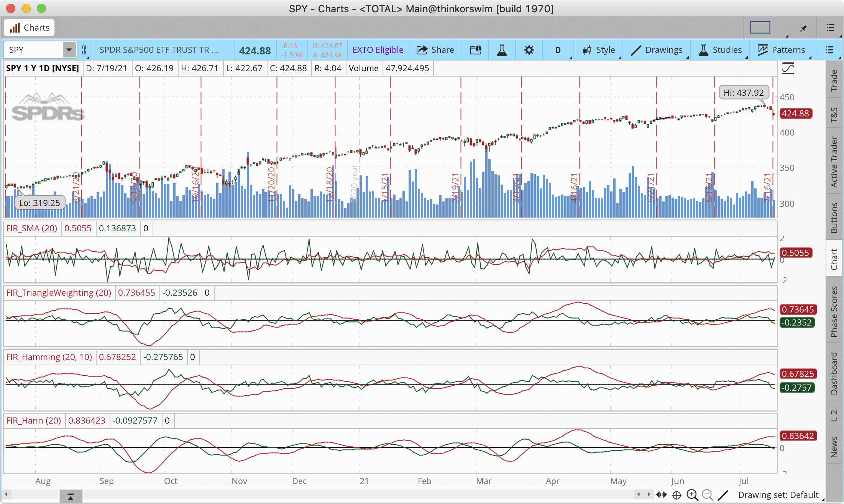Screen dimensions: 844x504
Task: Open window list menu at top right
Action: [830, 28]
